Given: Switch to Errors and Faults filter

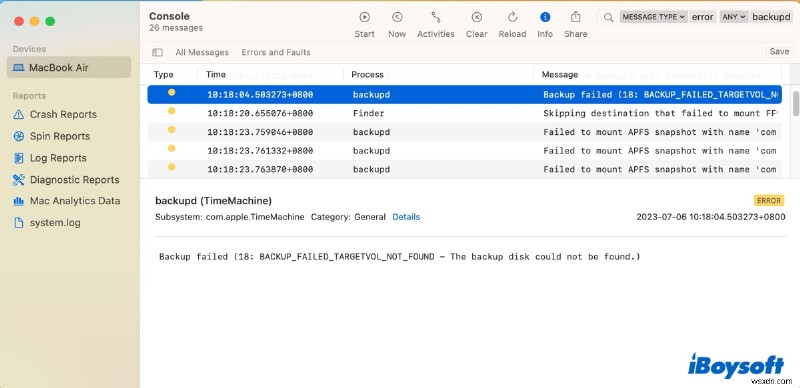Looking at the screenshot, I should 276,52.
